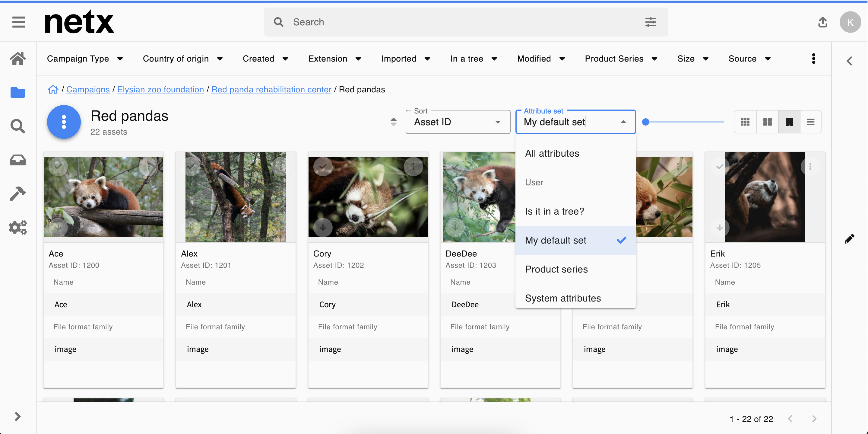Click the pencil edit icon
The width and height of the screenshot is (868, 434).
850,239
